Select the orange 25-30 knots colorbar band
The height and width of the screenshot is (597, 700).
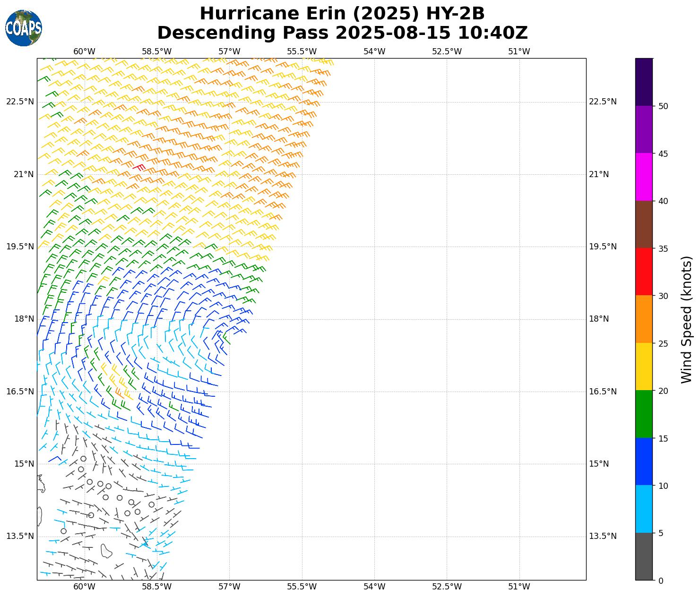tap(644, 319)
